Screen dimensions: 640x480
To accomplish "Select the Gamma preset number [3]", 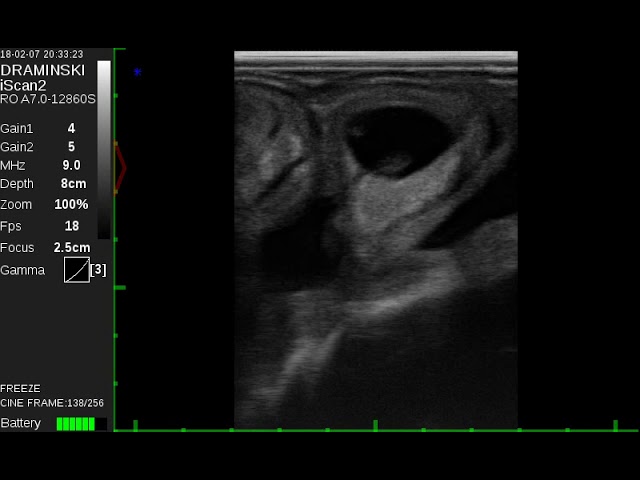I will tap(98, 270).
